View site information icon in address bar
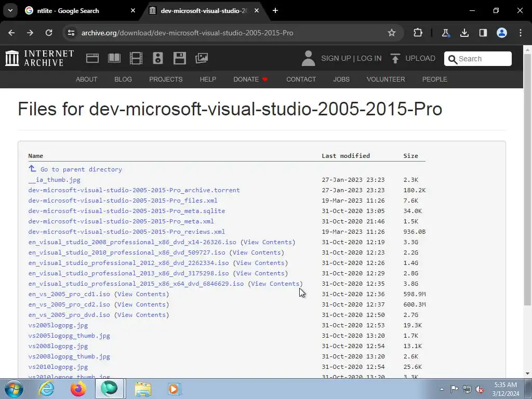This screenshot has height=399, width=532. click(71, 33)
